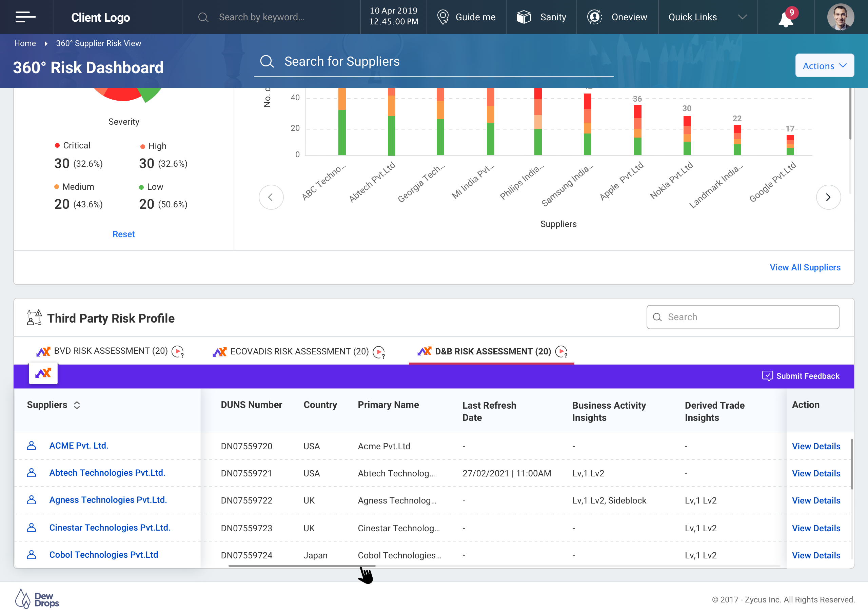The image size is (868, 616).
Task: Switch to the ECOVADIS Risk Assessment tab
Action: click(299, 352)
